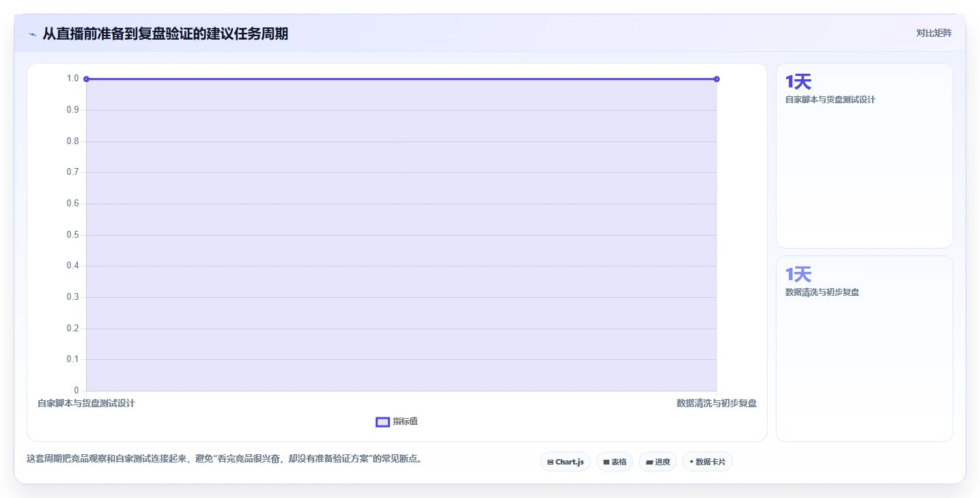
Task: Select the 进度 chip
Action: pos(658,462)
